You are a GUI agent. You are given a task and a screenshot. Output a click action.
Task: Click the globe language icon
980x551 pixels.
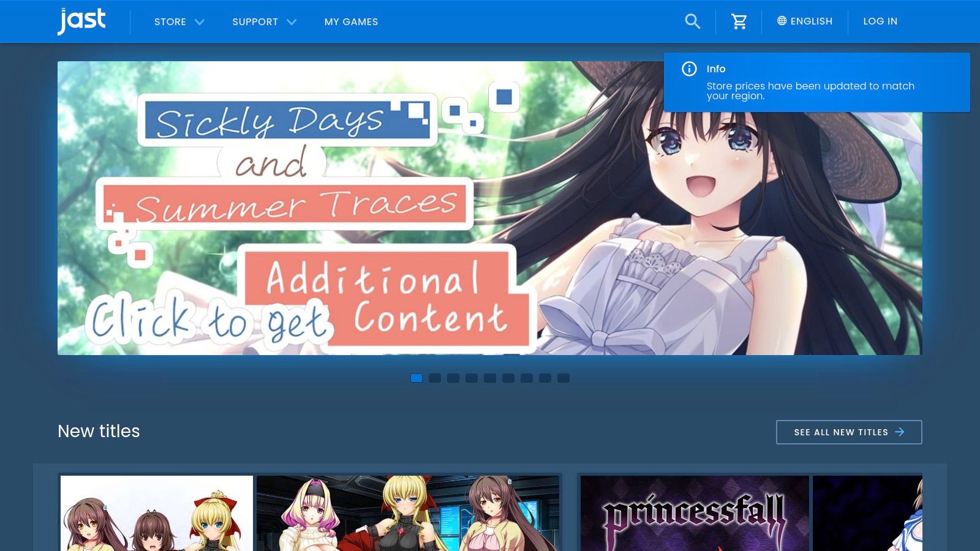[782, 21]
